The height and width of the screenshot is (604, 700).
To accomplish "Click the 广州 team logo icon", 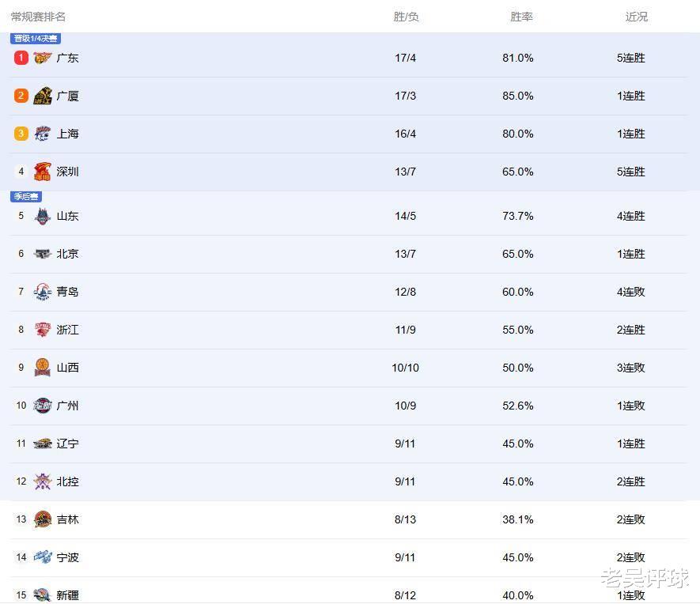I will click(43, 406).
